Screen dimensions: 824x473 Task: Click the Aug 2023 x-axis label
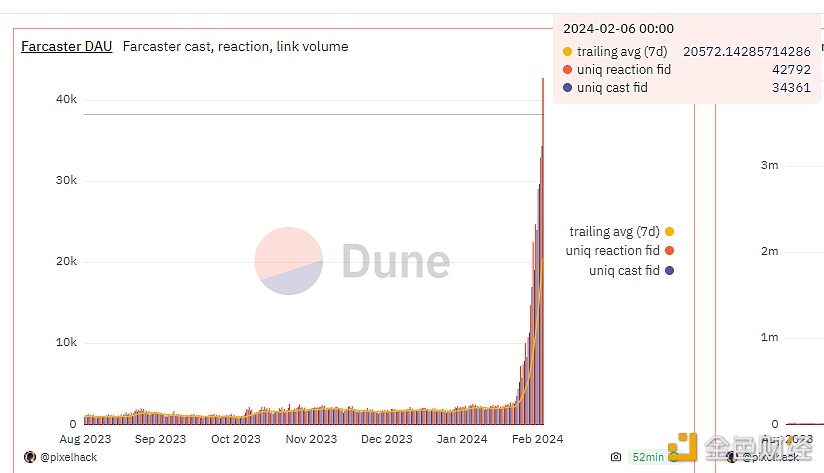(85, 439)
